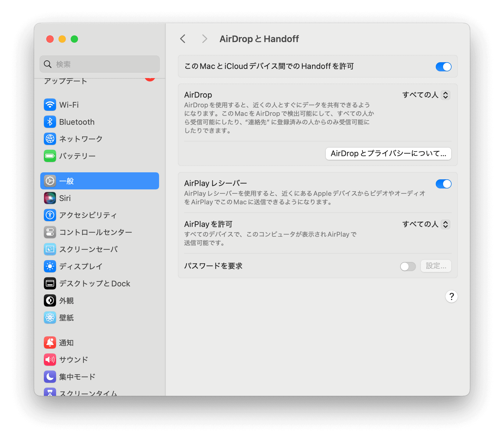The width and height of the screenshot is (504, 441).
Task: Open バッテリー settings pane
Action: click(100, 156)
